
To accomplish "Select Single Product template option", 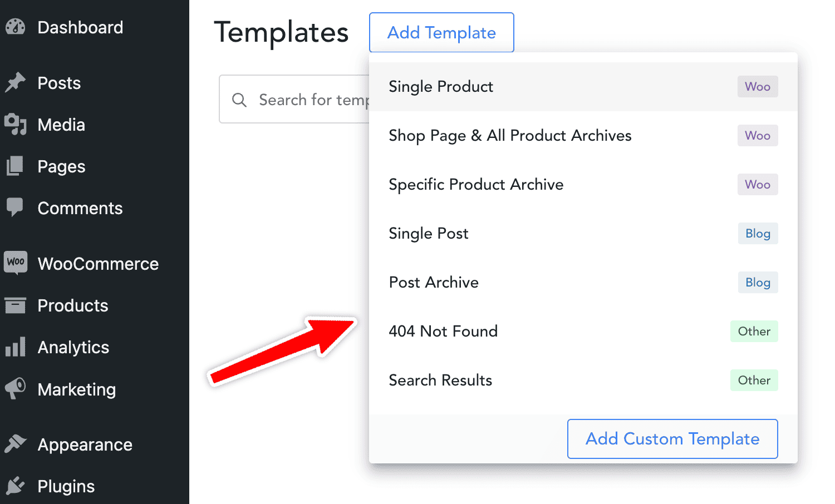I will pyautogui.click(x=583, y=87).
